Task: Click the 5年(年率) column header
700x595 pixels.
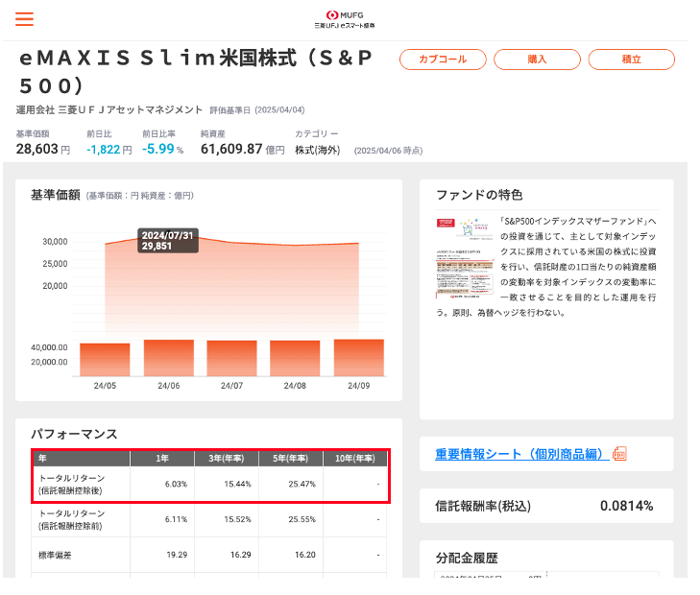Action: 291,458
